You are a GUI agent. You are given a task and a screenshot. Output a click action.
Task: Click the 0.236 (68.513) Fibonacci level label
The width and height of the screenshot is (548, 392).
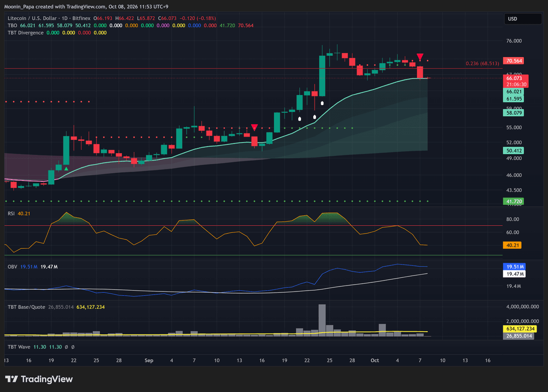tap(482, 64)
